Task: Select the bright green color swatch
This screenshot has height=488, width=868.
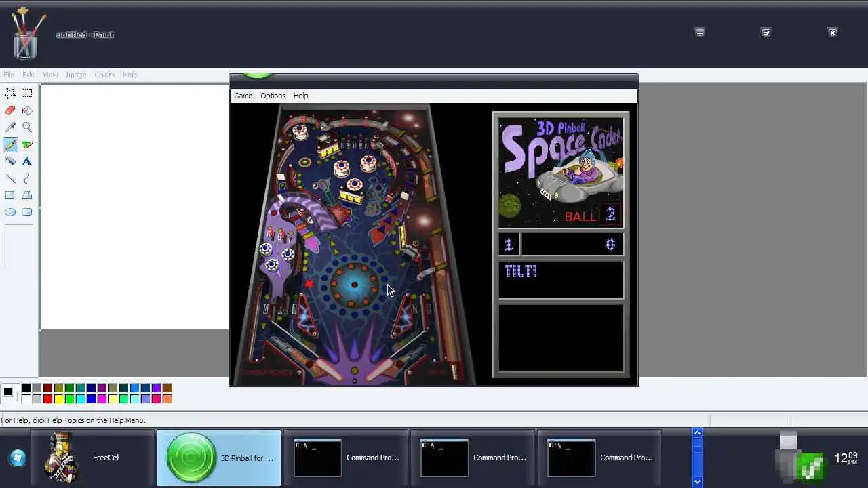Action: tap(69, 399)
